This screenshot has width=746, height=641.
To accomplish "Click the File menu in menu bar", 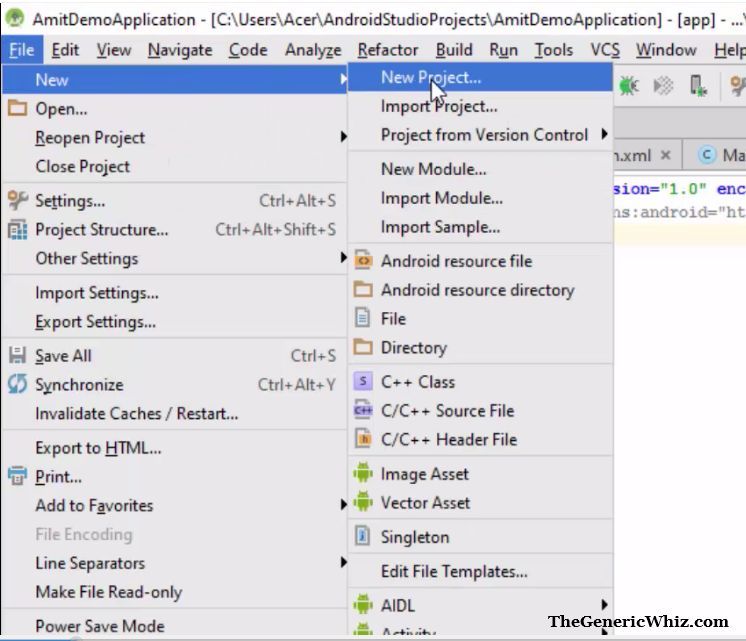I will (22, 50).
